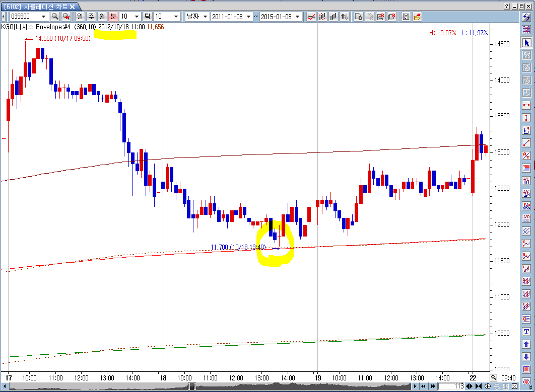Toggle the 분 (minute) period button
Viewport: 535px width, 392px height.
click(x=113, y=17)
